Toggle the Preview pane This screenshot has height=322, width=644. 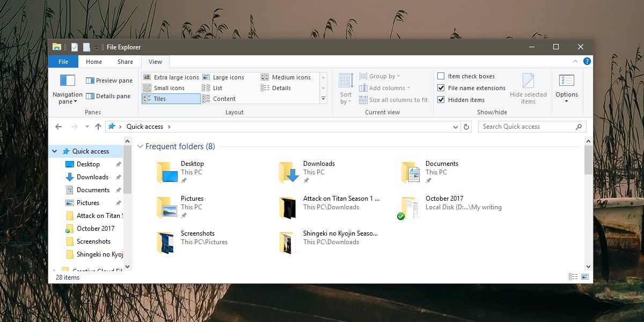109,80
